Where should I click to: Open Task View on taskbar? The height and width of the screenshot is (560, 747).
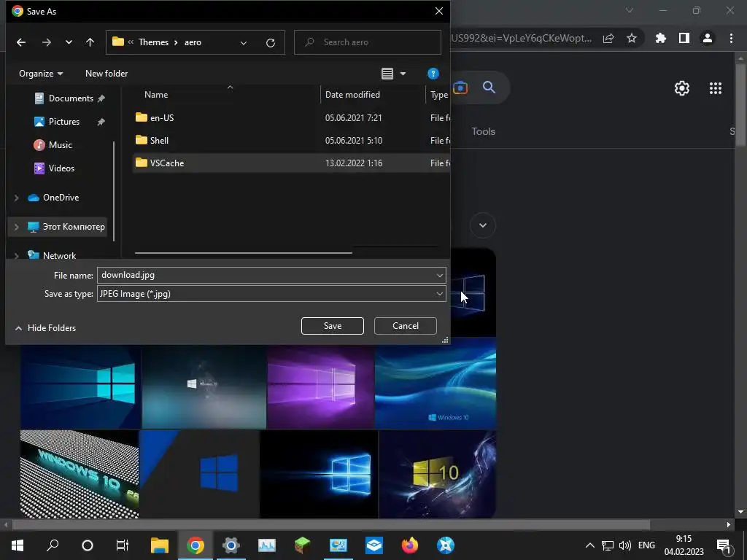[123, 545]
